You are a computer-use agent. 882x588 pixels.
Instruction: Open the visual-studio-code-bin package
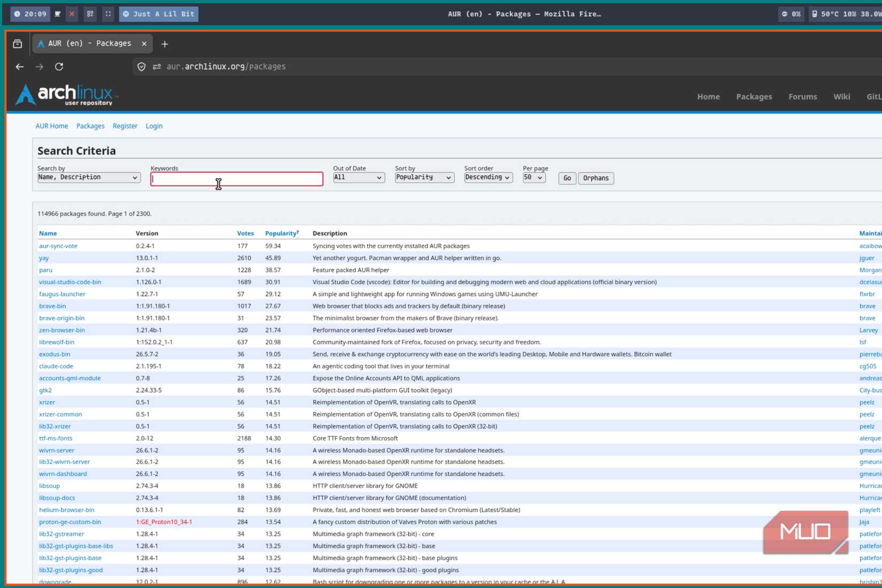click(70, 282)
